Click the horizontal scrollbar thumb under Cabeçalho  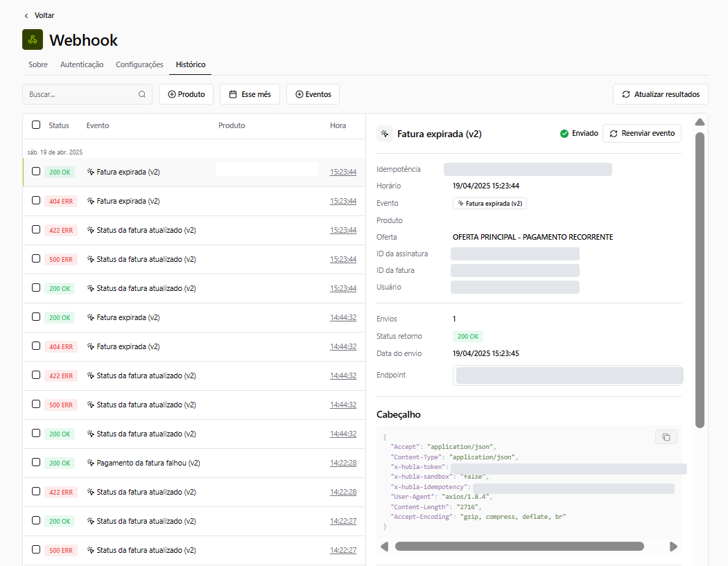tap(519, 547)
